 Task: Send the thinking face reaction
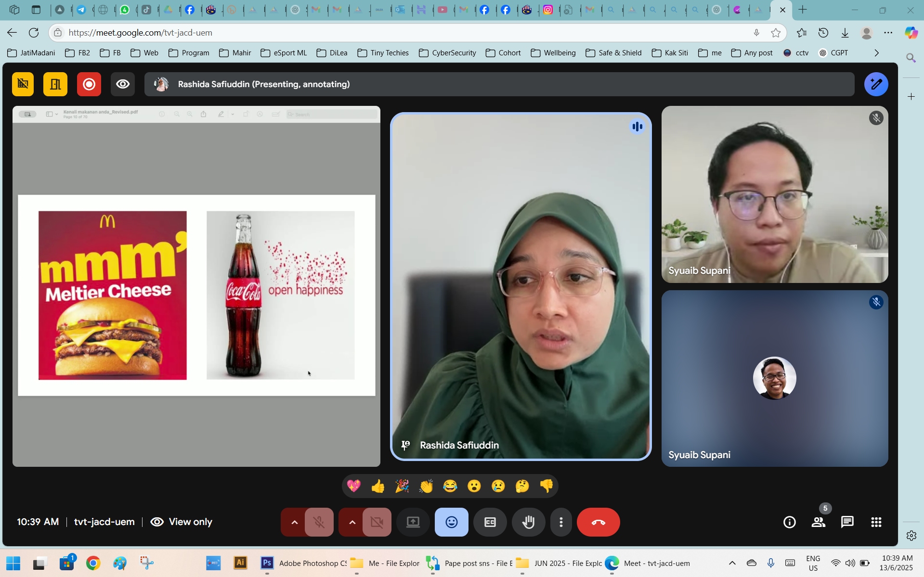[522, 486]
